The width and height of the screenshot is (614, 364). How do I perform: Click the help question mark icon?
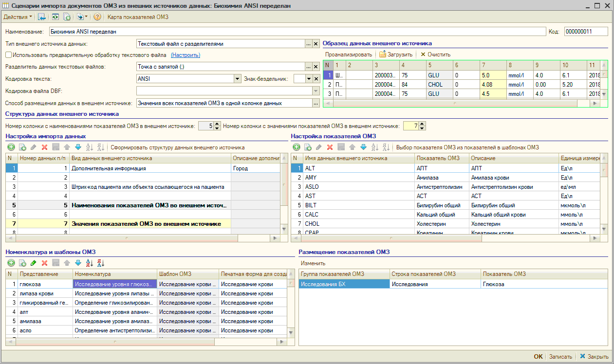point(97,17)
